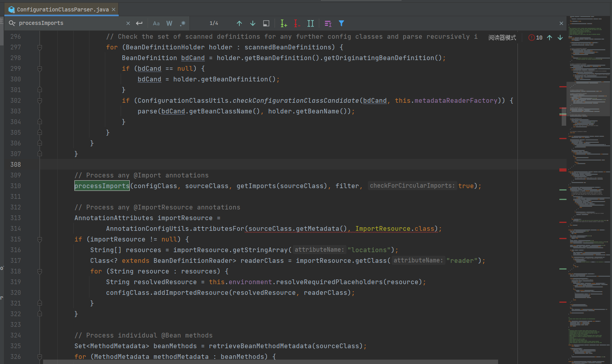Screen dimensions: 612x364
Task: Toggle the multi-line selection search option
Action: [x=328, y=23]
